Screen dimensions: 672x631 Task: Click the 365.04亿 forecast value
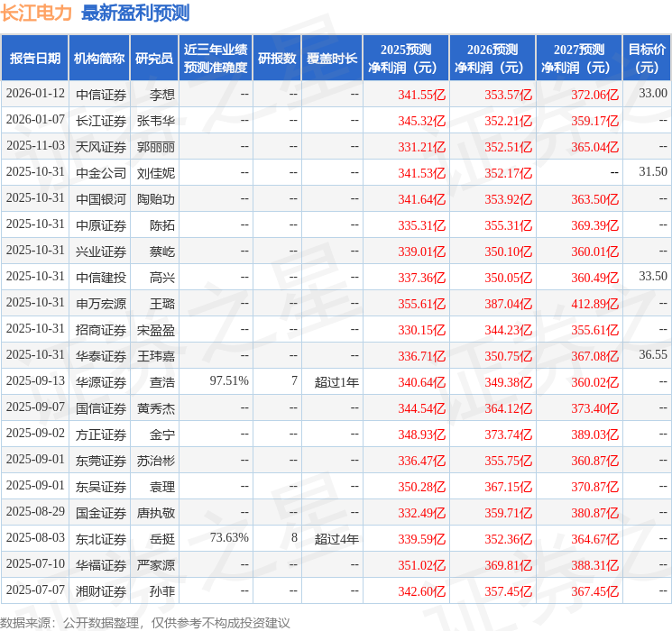coord(594,147)
